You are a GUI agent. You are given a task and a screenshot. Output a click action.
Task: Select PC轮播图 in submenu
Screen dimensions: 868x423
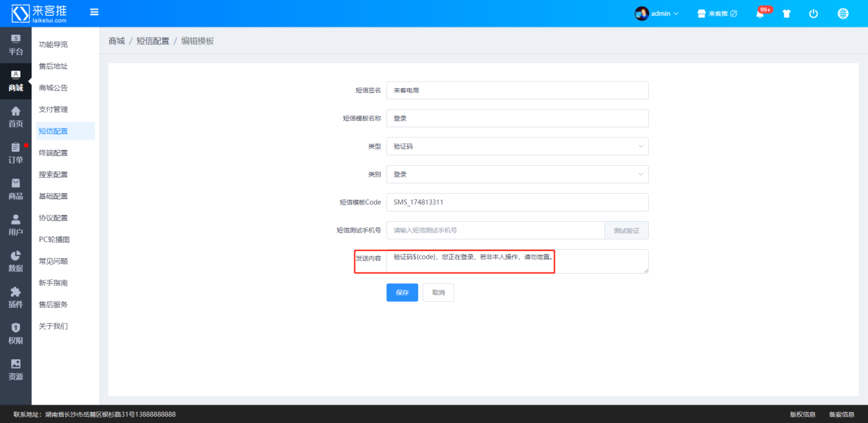pyautogui.click(x=54, y=240)
